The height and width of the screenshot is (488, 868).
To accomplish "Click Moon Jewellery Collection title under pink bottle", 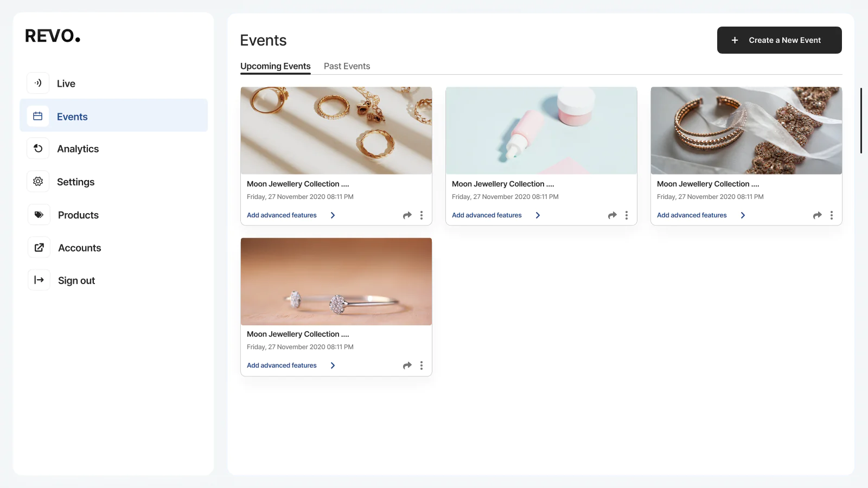I will tap(503, 184).
